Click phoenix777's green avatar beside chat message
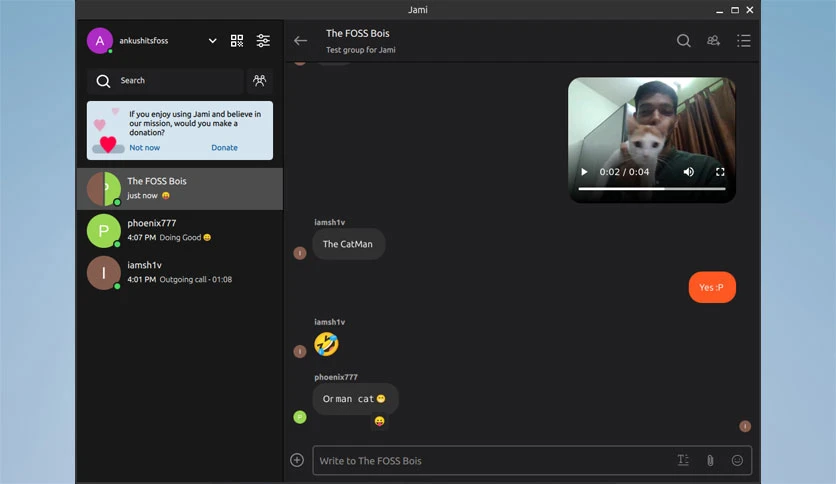 point(300,417)
